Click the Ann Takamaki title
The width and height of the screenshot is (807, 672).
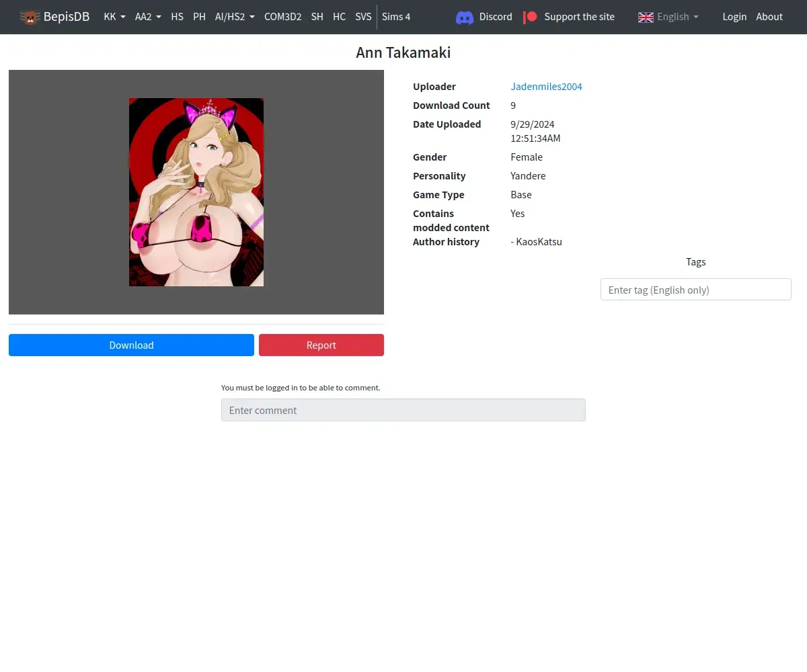(403, 52)
